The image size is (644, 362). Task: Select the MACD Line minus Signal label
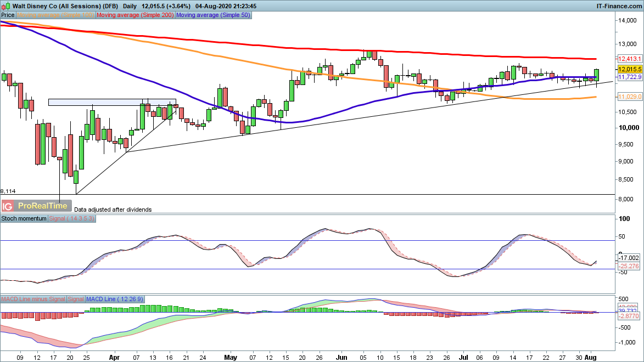pyautogui.click(x=33, y=299)
